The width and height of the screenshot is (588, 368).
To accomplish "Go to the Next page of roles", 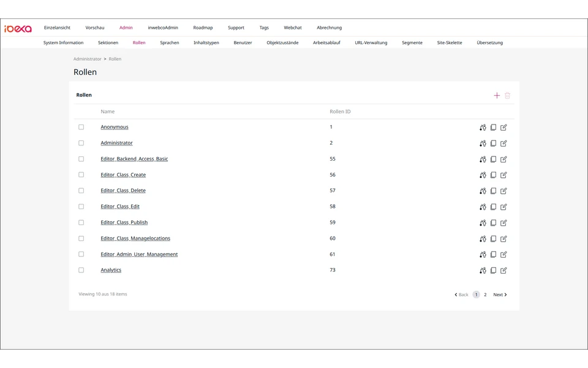I will click(x=500, y=295).
